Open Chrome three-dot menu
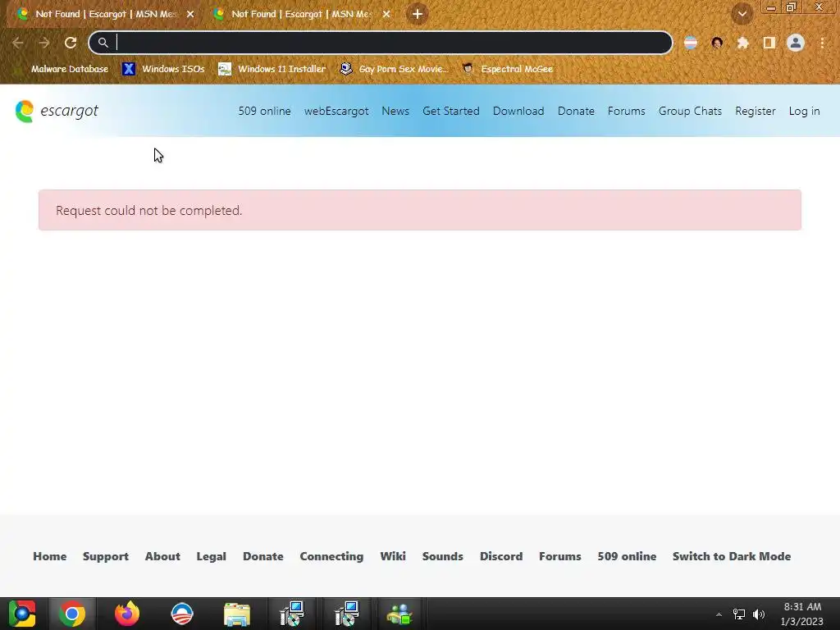Screen dimensions: 840x630 click(x=822, y=43)
